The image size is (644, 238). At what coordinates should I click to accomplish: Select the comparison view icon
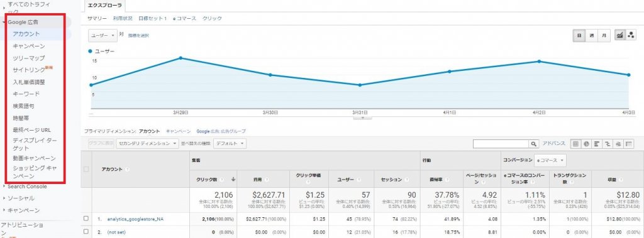point(608,144)
